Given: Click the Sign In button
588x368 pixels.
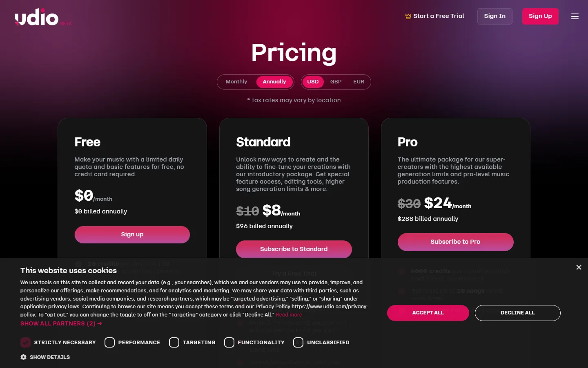Looking at the screenshot, I should (x=495, y=16).
